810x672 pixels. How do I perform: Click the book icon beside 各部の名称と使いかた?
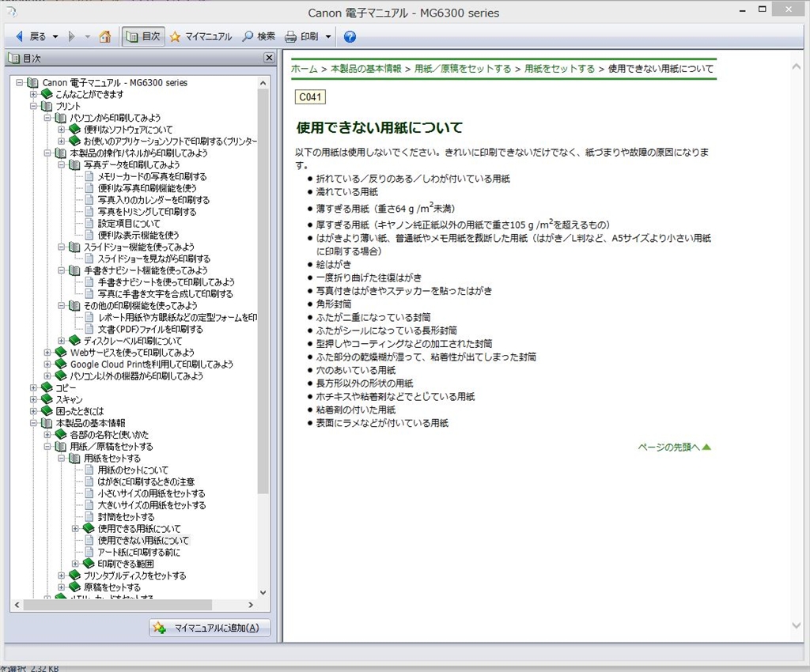(x=60, y=434)
